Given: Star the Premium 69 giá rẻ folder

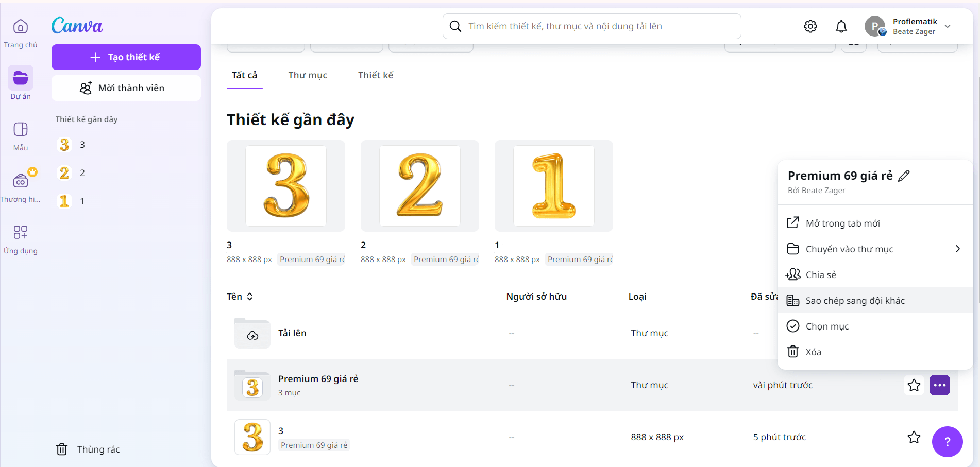Looking at the screenshot, I should point(914,385).
